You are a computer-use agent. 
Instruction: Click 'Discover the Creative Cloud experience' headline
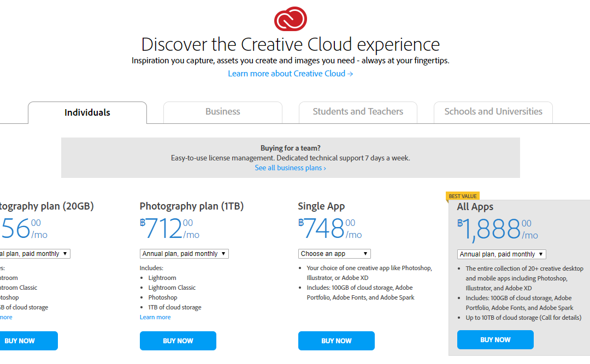coord(291,44)
